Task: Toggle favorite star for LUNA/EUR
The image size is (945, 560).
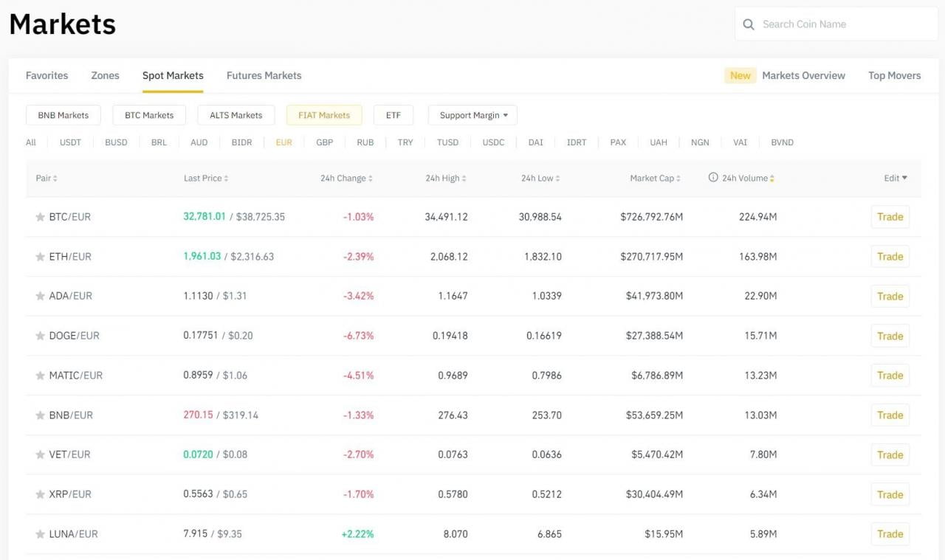Action: (40, 534)
